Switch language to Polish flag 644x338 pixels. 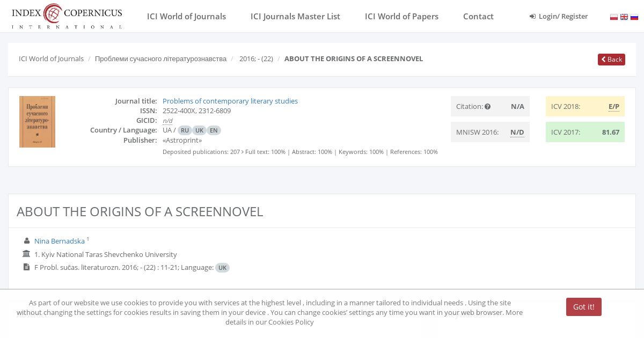614,17
